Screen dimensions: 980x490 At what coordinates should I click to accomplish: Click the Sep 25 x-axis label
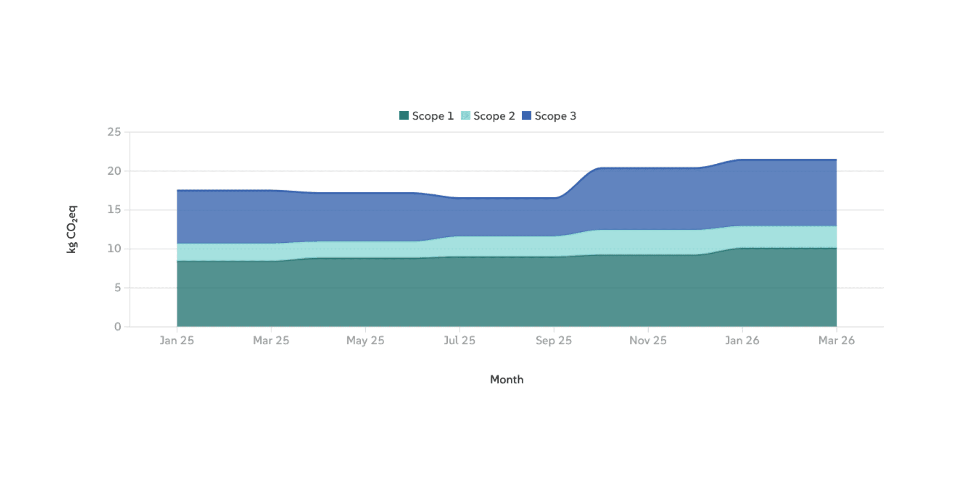coord(554,340)
